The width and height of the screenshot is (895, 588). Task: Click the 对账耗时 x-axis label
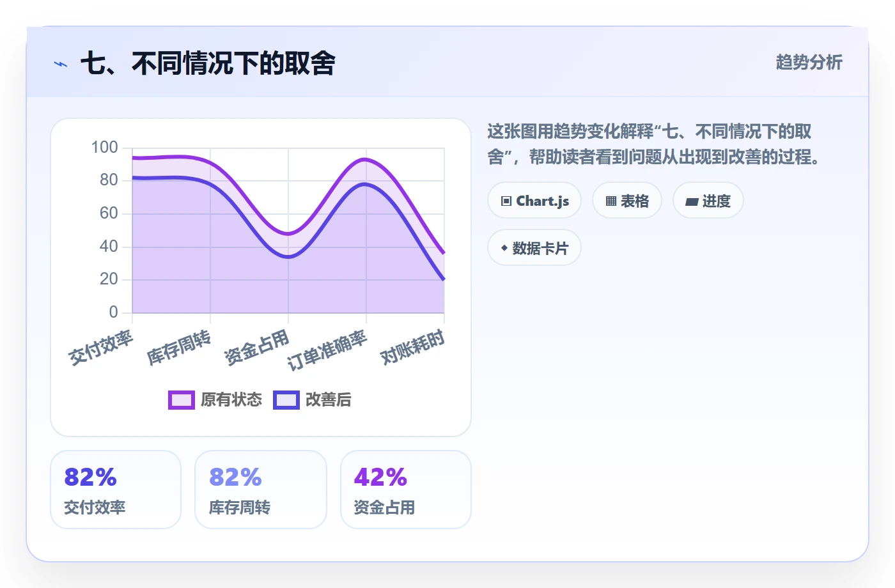coord(413,348)
